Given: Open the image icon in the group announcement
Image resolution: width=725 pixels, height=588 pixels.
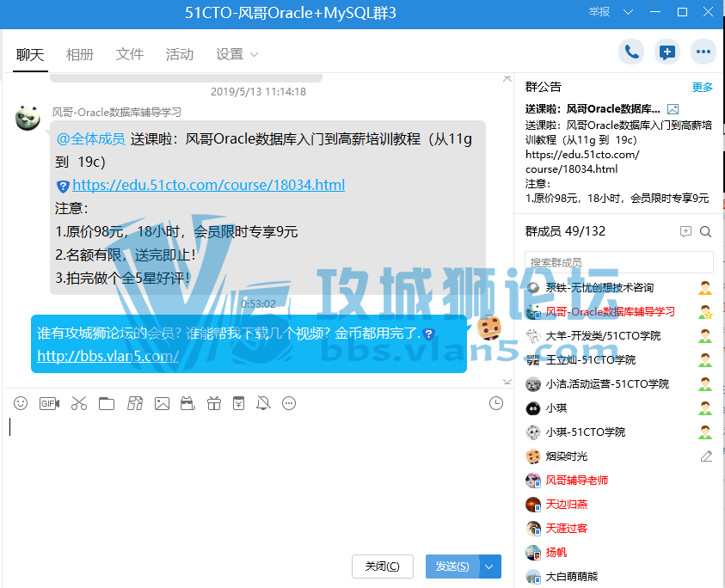Looking at the screenshot, I should (x=673, y=109).
